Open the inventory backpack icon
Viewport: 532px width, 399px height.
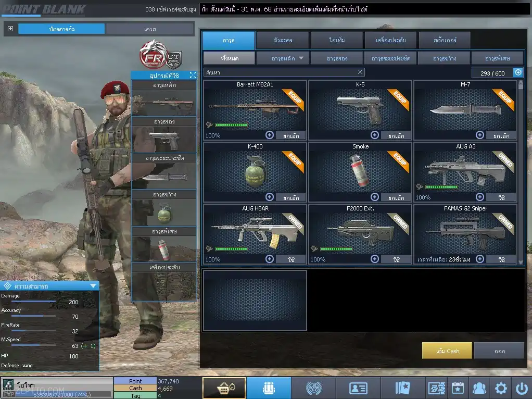click(x=269, y=388)
